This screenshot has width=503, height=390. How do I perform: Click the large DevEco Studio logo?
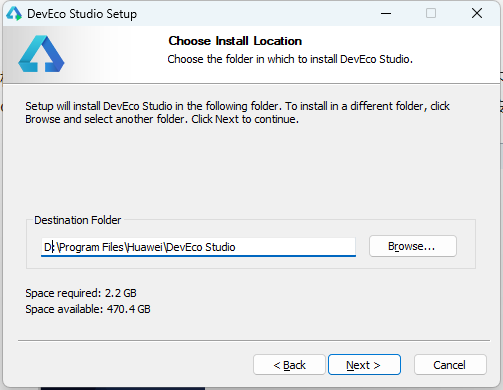[x=41, y=54]
